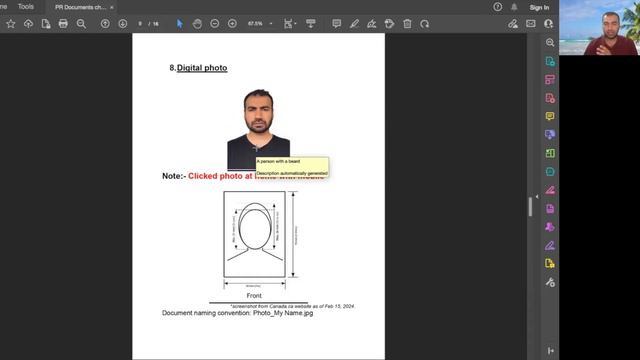Open the purple person Request Signatures tool
The image size is (640, 360).
[x=550, y=227]
